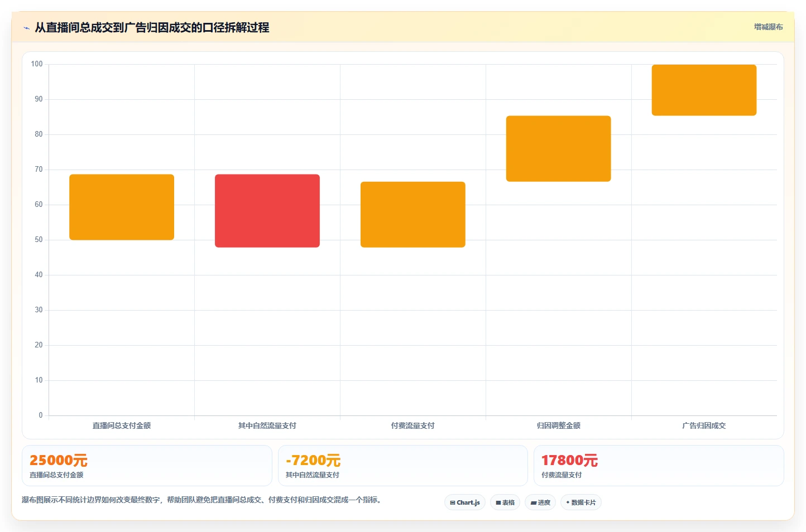Click the x-axis label 付费流量支付

coord(413,425)
